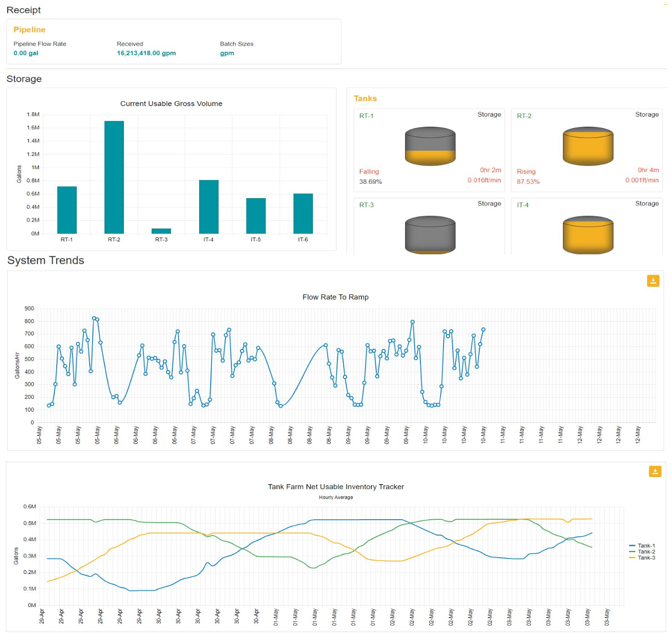Viewport: 672px width, 644px height.
Task: Open the IT-4 tank icon
Action: [588, 234]
